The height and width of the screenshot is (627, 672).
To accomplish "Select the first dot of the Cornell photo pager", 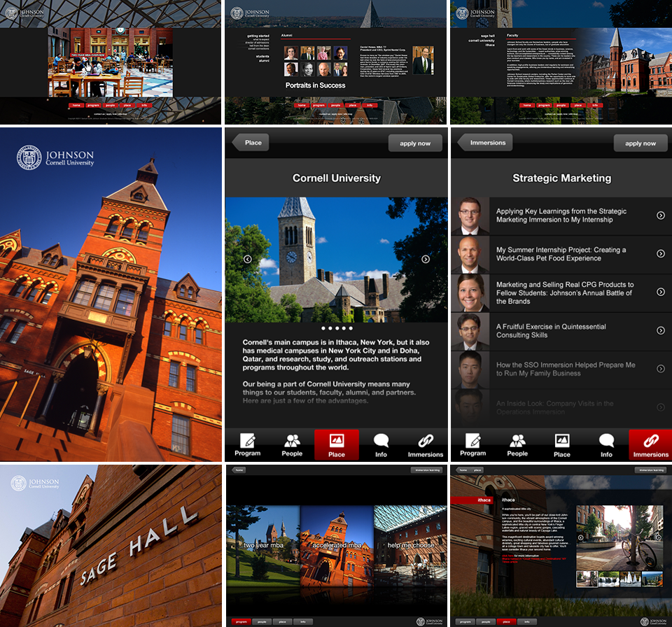I will [323, 328].
